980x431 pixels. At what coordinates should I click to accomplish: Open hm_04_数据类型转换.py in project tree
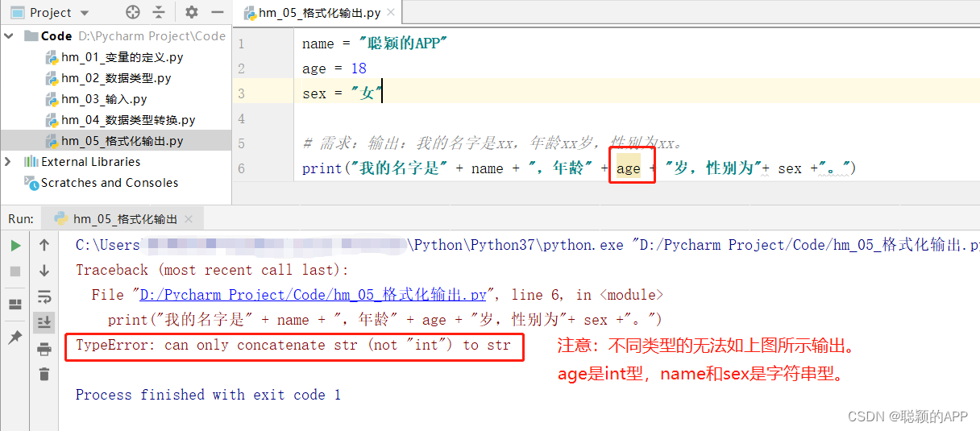[x=128, y=120]
